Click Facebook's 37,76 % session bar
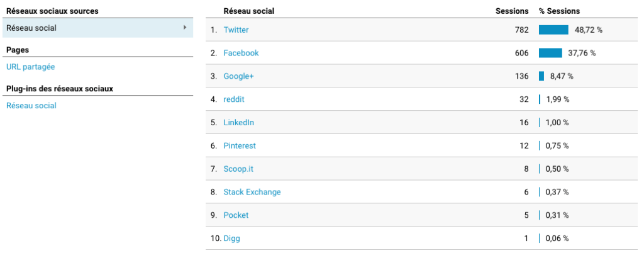Screen dimensions: 644x253 click(x=550, y=53)
